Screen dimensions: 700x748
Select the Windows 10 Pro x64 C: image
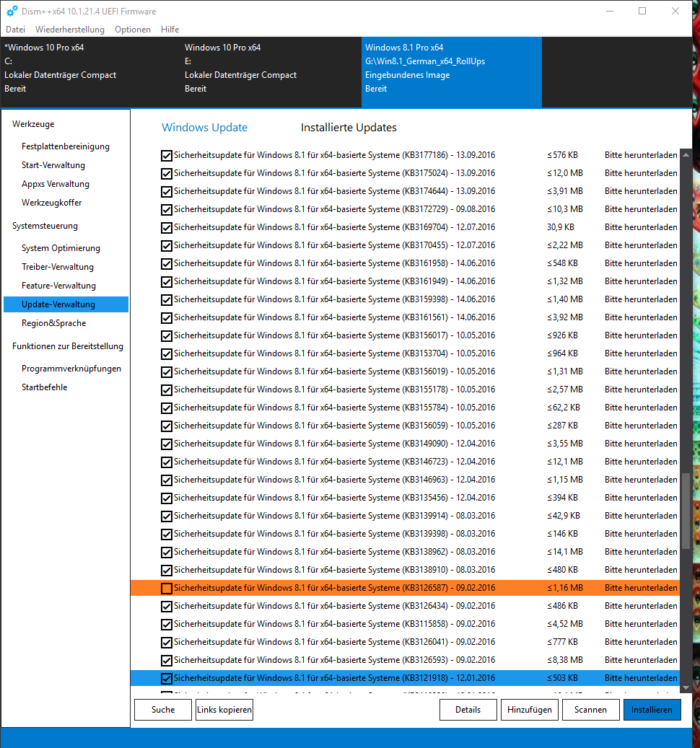point(90,73)
